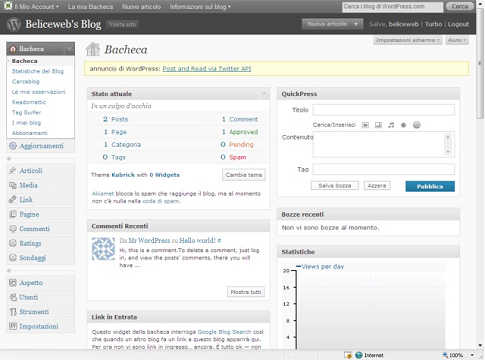Screen dimensions: 485x360
Task: Click Nuovo articolo in the top bar
Action: (x=141, y=6)
